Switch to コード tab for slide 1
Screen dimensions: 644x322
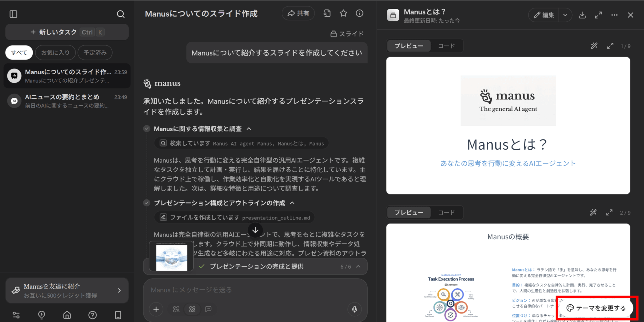447,46
